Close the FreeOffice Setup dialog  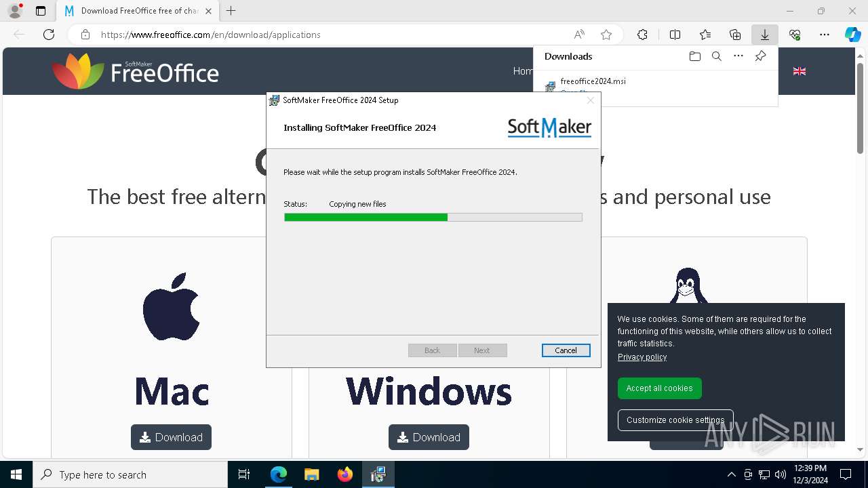coord(591,100)
